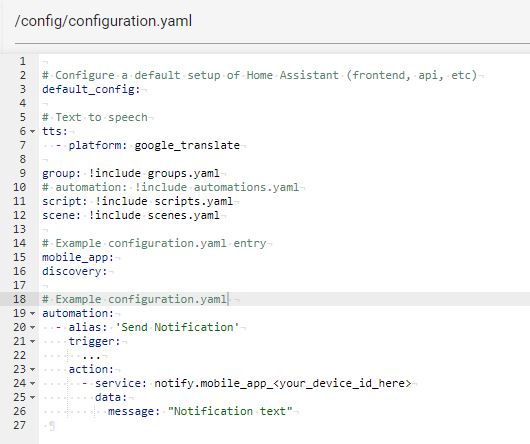The image size is (530, 444).
Task: Collapse the data block at line 25
Action: 32,397
